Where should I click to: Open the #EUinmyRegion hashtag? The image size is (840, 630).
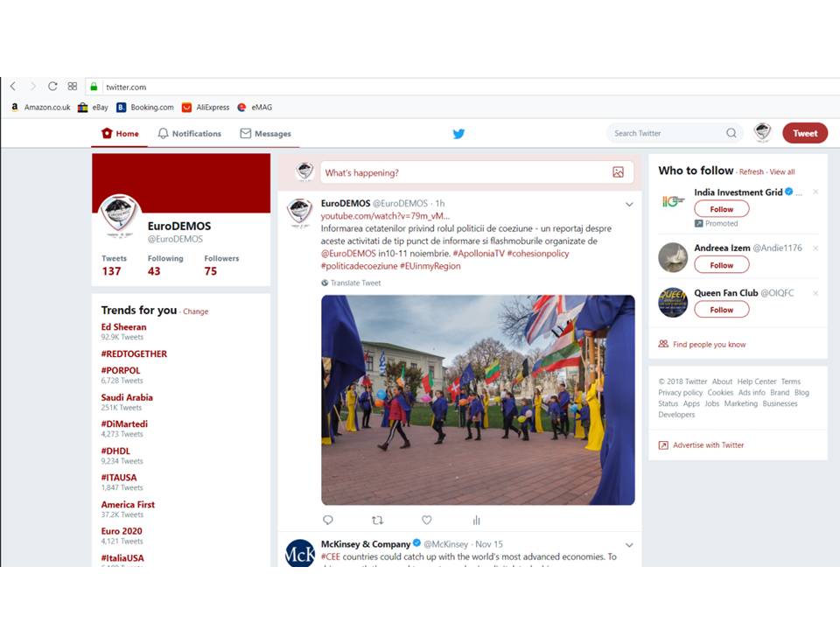click(430, 266)
